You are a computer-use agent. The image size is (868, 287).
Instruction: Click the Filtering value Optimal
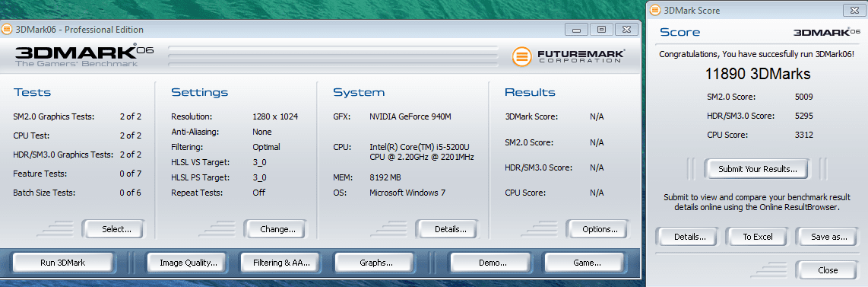coord(266,147)
